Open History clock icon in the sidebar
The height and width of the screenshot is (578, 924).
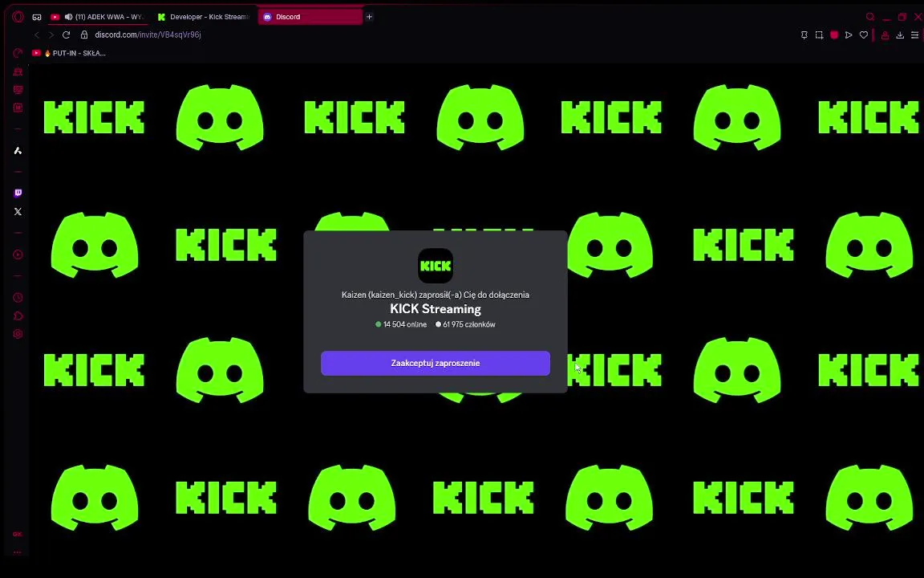pyautogui.click(x=18, y=297)
